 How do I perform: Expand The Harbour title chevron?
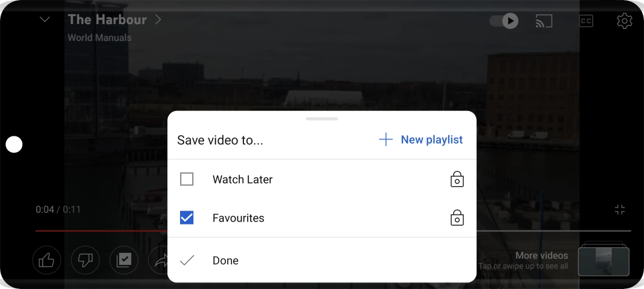[158, 20]
